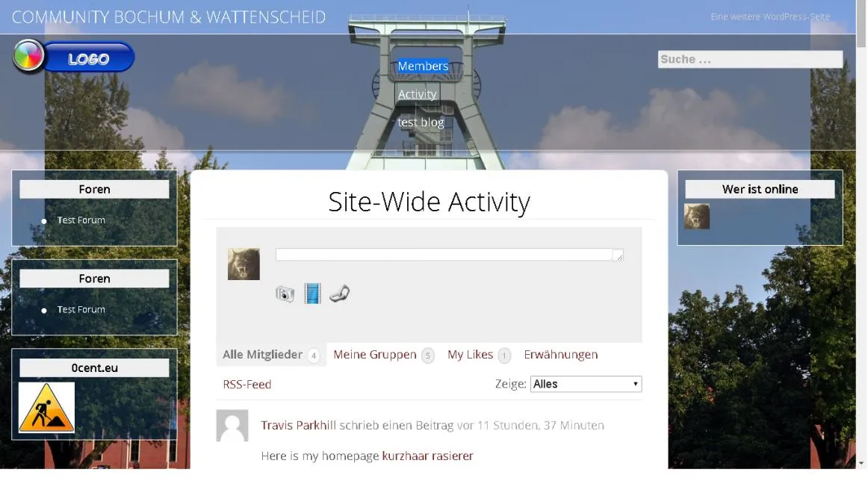The width and height of the screenshot is (868, 490).
Task: Click the status update text box
Action: (x=450, y=255)
